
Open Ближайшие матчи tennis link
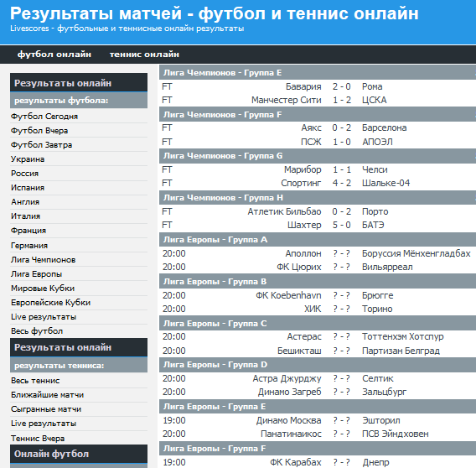coord(48,395)
